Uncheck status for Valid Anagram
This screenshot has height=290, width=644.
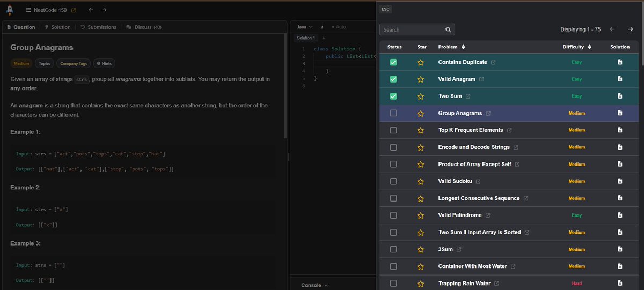pos(393,79)
